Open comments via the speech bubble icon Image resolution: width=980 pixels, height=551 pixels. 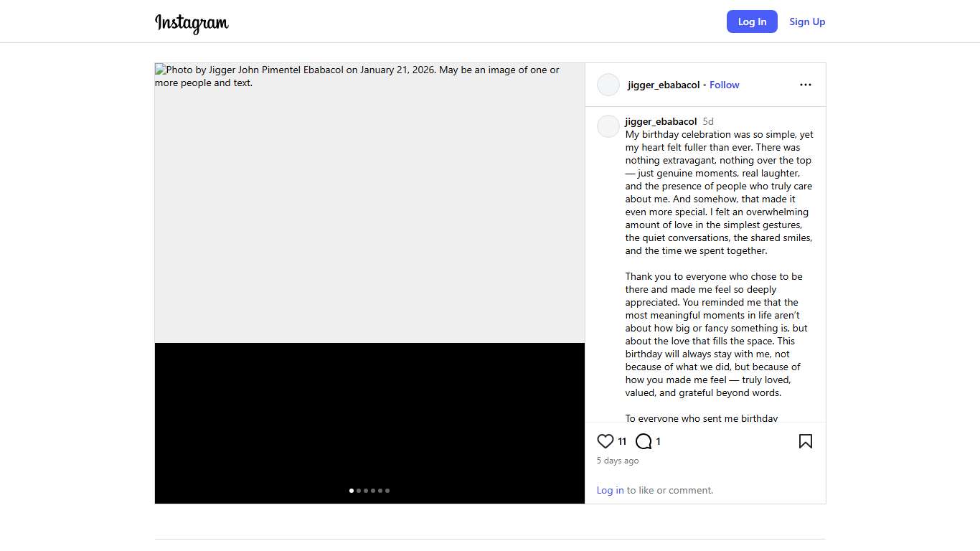coord(644,441)
